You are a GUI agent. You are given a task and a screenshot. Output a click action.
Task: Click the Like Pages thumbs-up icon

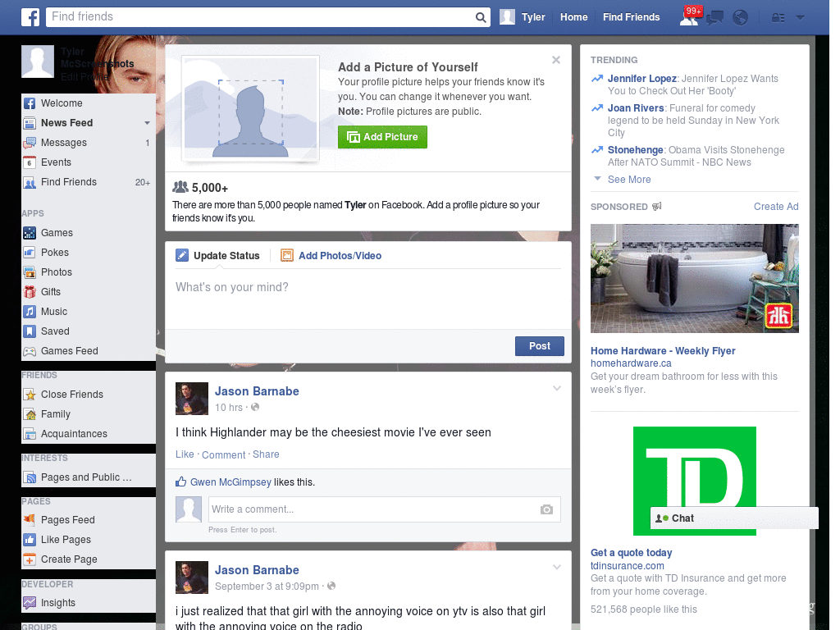click(30, 540)
